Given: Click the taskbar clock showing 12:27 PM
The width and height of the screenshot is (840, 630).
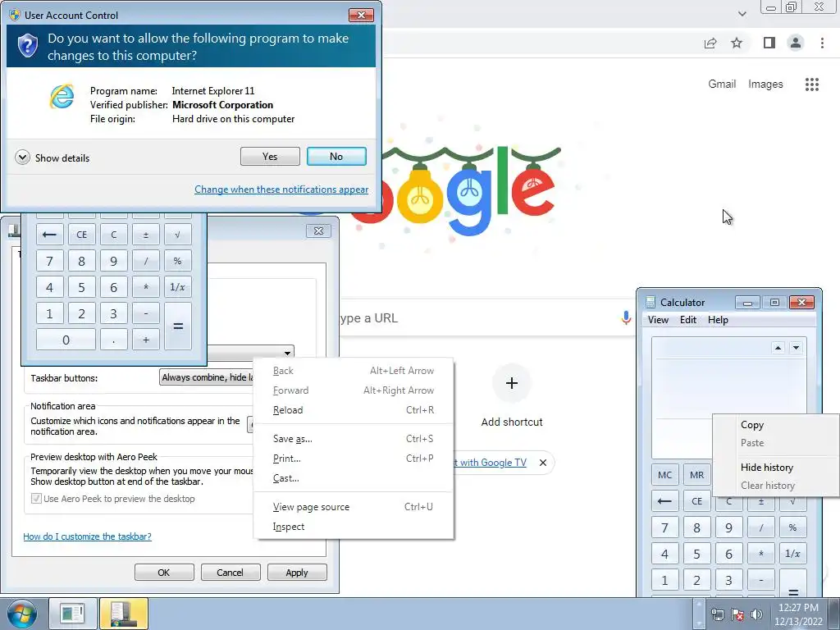Looking at the screenshot, I should click(x=798, y=614).
